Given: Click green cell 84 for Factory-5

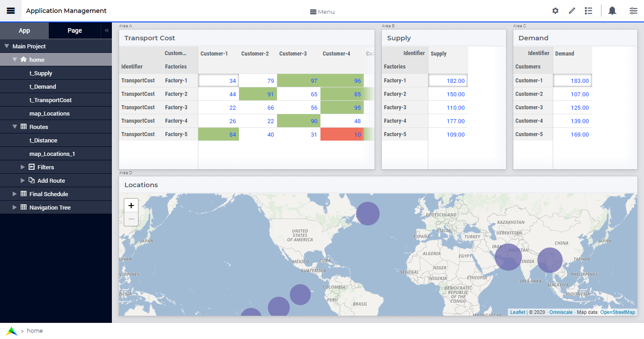Looking at the screenshot, I should [x=218, y=134].
